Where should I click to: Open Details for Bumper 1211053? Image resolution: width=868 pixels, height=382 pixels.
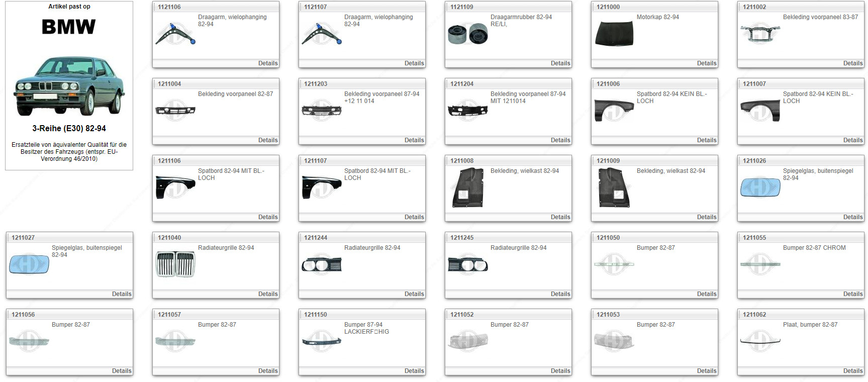pyautogui.click(x=707, y=371)
